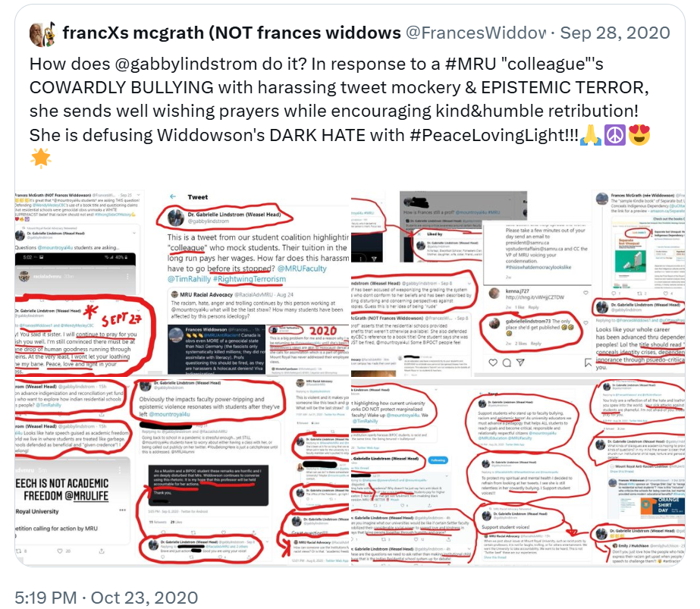Click francXs mcgrath's profile avatar
Viewport: 700px width, 609px height.
click(x=42, y=33)
